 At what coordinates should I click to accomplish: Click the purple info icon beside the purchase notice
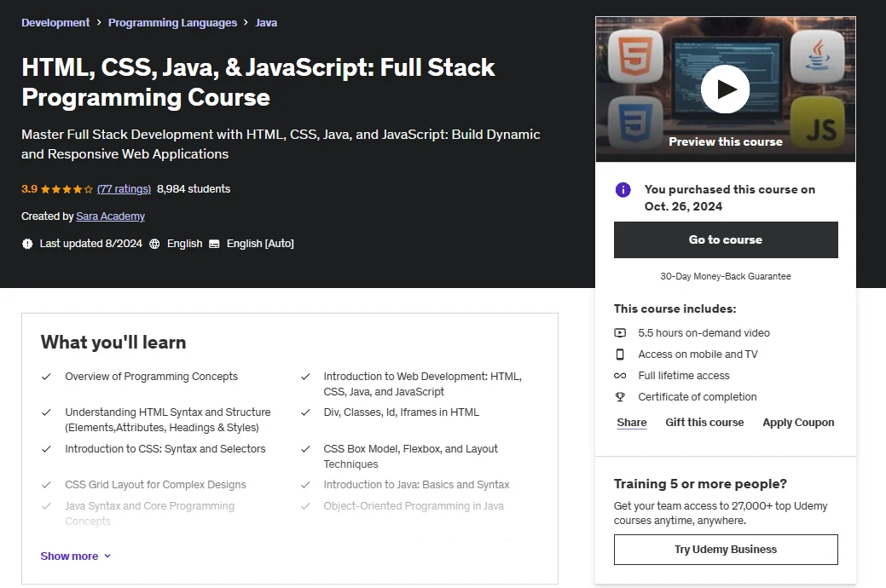pos(623,190)
